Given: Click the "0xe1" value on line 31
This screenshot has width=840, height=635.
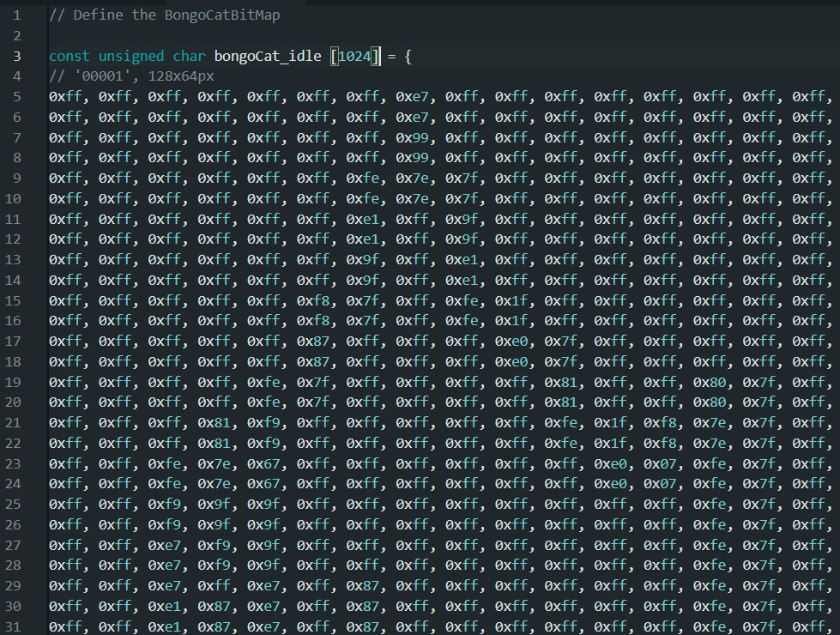Looking at the screenshot, I should pyautogui.click(x=165, y=626).
